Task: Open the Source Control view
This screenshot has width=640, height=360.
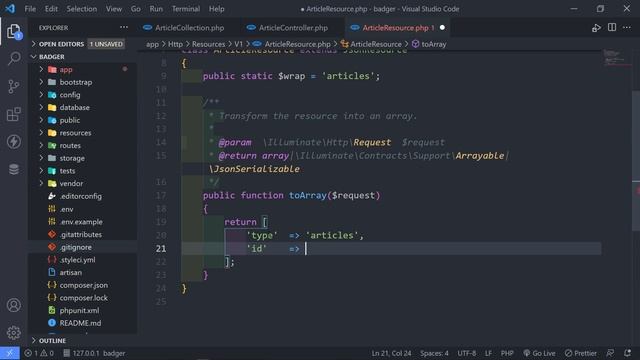Action: point(14,86)
